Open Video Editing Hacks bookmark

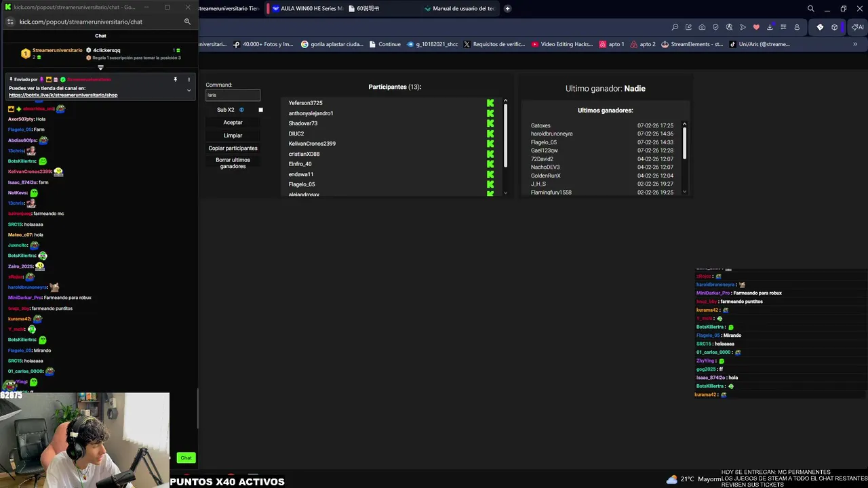(562, 44)
